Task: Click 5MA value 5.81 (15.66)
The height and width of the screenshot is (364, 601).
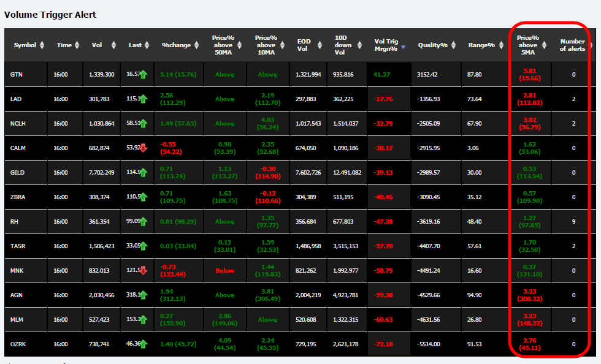Action: [530, 74]
